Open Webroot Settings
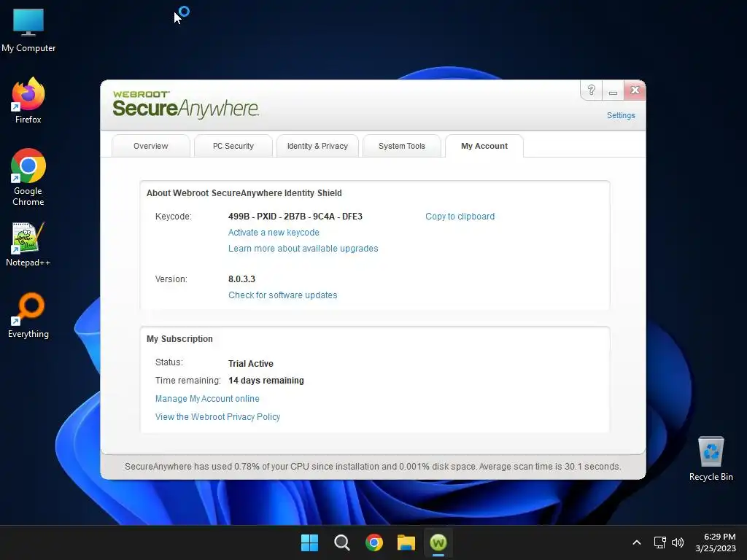This screenshot has width=747, height=560. click(x=621, y=116)
